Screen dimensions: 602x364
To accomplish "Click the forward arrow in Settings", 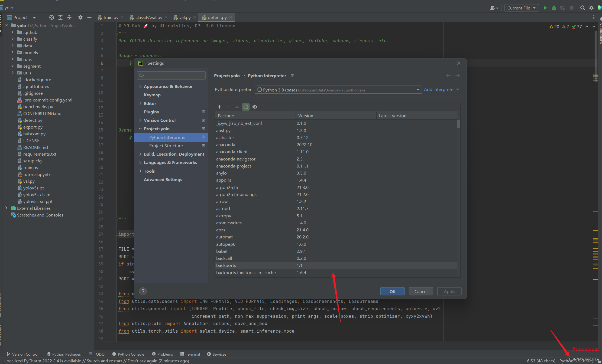I will tap(458, 76).
